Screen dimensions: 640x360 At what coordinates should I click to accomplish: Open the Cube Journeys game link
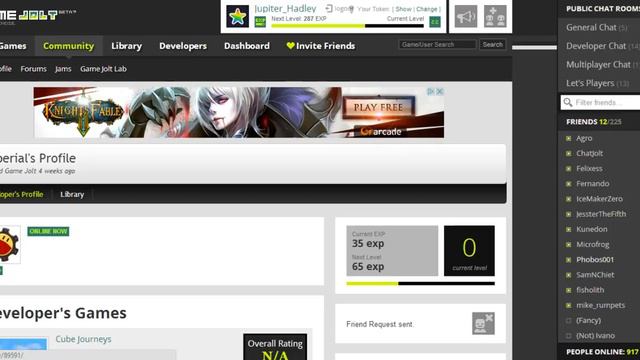[83, 339]
